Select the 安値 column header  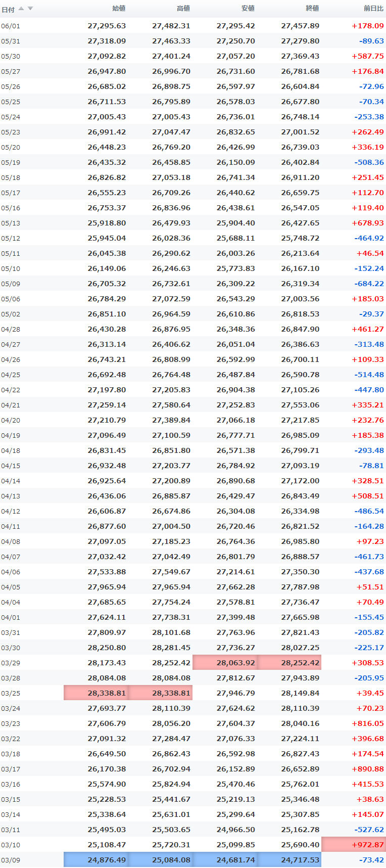click(248, 9)
